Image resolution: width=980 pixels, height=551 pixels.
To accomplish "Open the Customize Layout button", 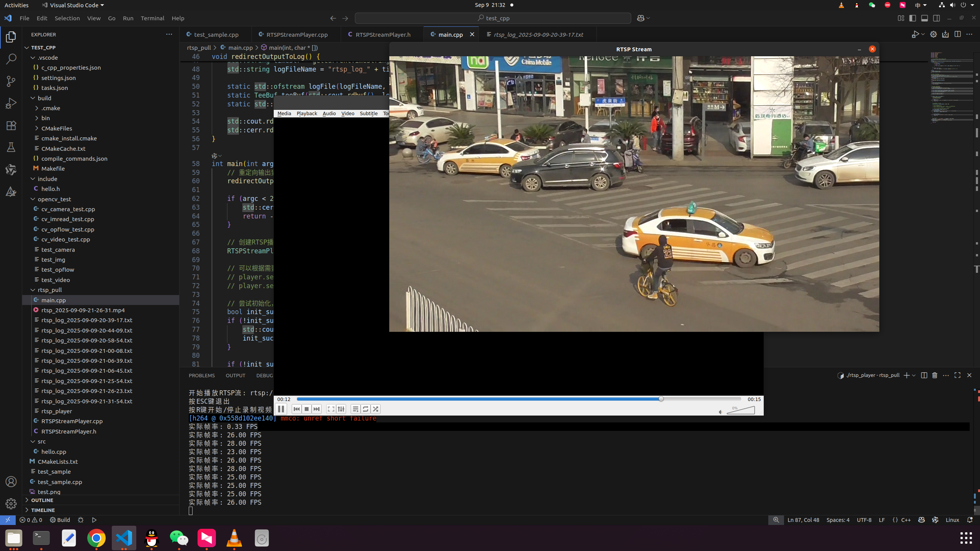I will click(901, 18).
